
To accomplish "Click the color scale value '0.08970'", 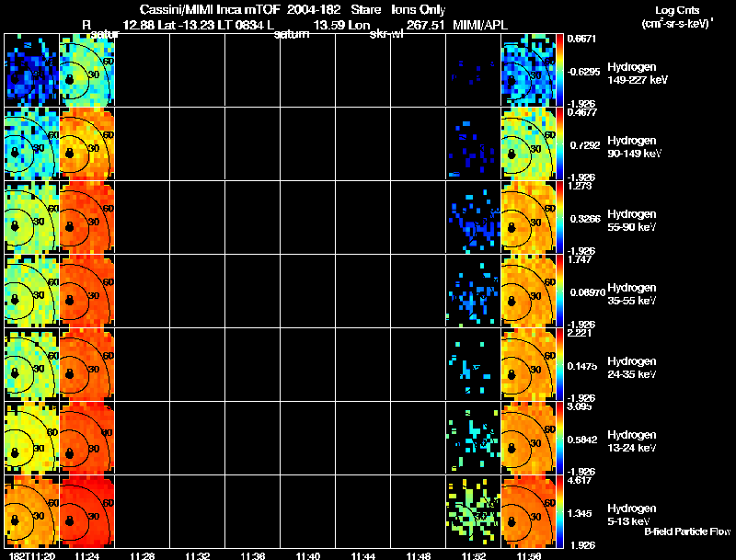I will (587, 292).
